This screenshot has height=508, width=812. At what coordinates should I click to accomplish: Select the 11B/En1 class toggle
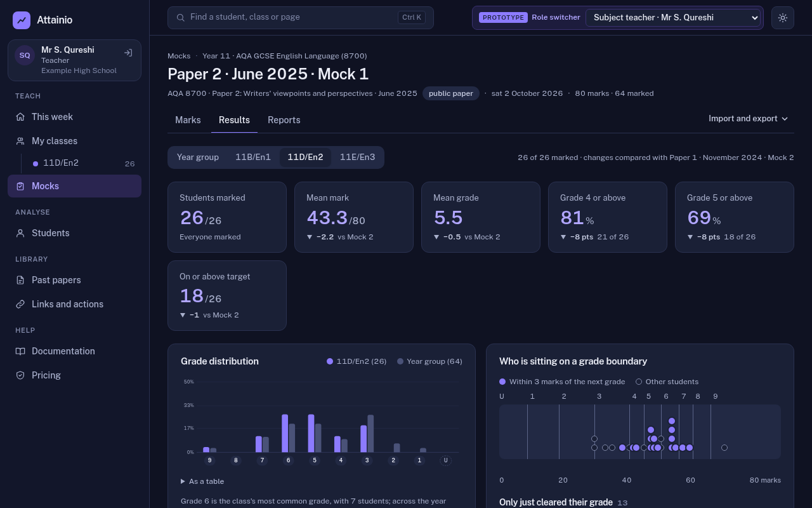(x=253, y=157)
